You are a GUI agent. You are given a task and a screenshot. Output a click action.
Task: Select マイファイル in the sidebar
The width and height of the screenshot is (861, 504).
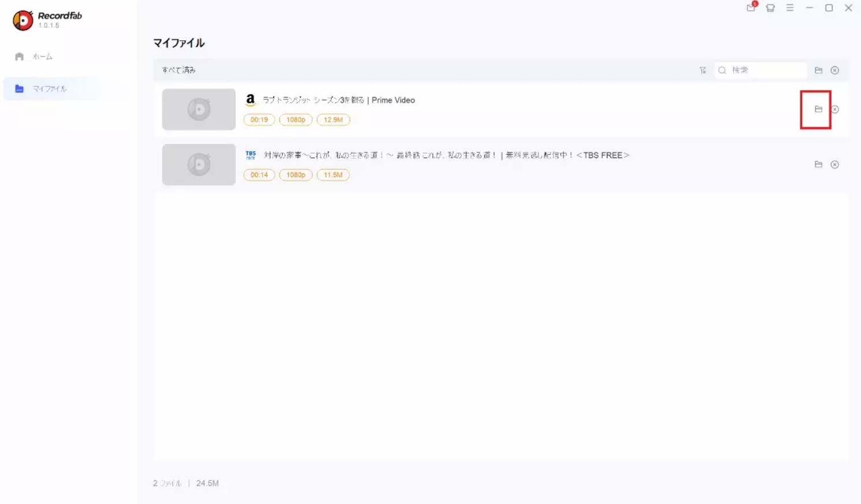51,89
